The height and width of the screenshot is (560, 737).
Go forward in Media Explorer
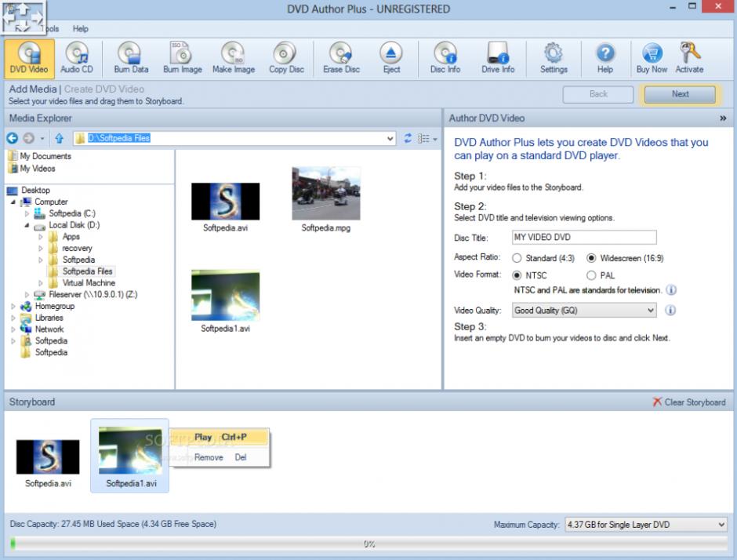29,138
